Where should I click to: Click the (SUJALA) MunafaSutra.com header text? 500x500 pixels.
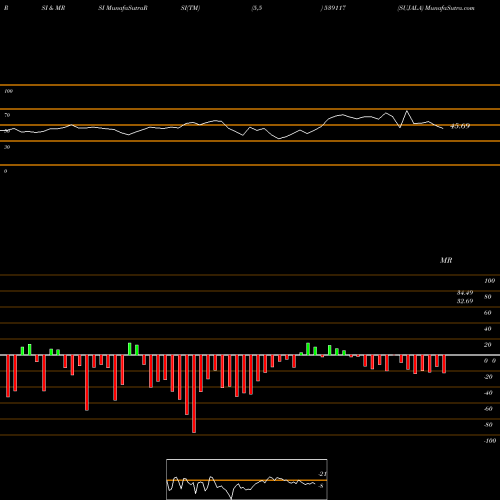tap(436, 8)
